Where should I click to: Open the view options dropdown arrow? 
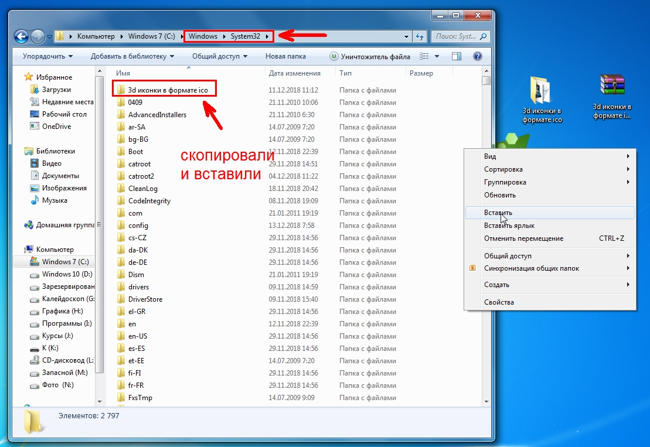click(x=437, y=56)
